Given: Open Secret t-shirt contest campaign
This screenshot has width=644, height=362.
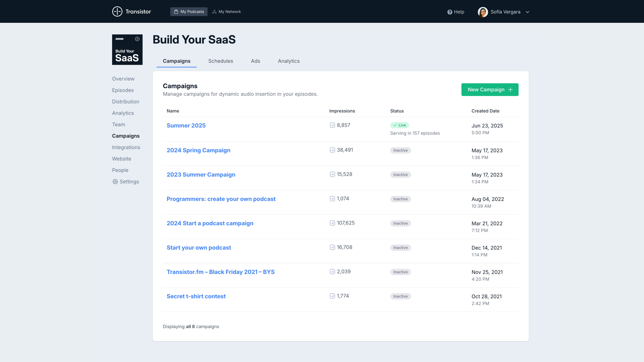Looking at the screenshot, I should click(x=196, y=296).
